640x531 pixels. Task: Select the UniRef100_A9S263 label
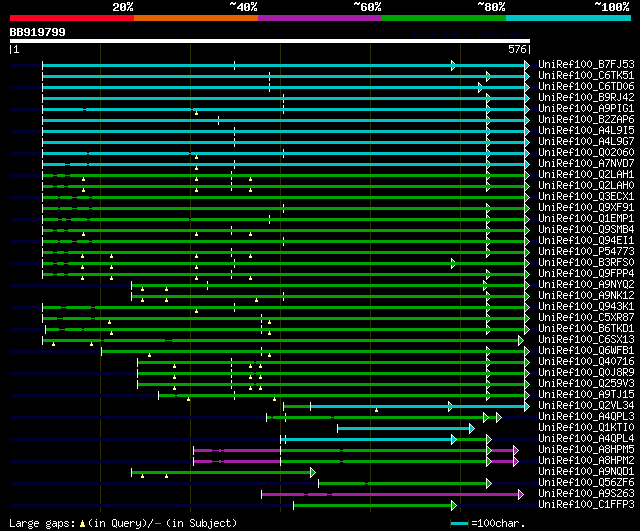586,494
